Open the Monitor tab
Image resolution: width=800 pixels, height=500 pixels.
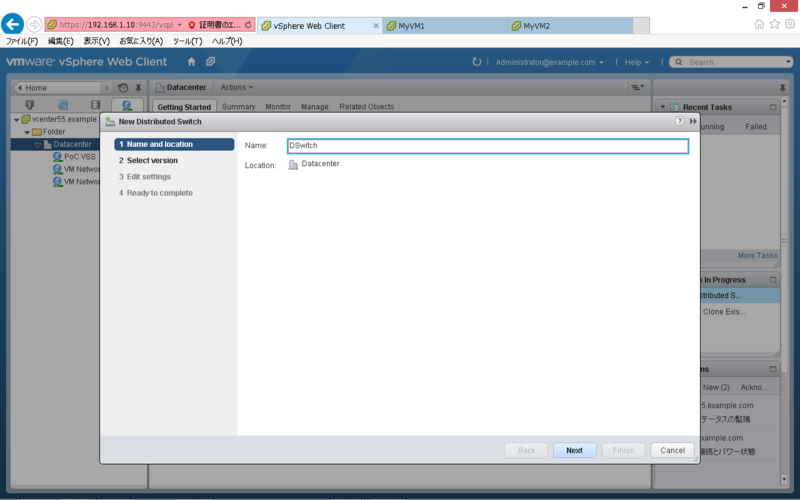278,107
